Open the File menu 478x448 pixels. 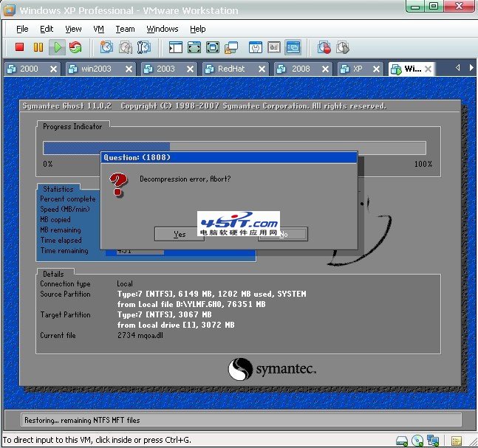22,29
